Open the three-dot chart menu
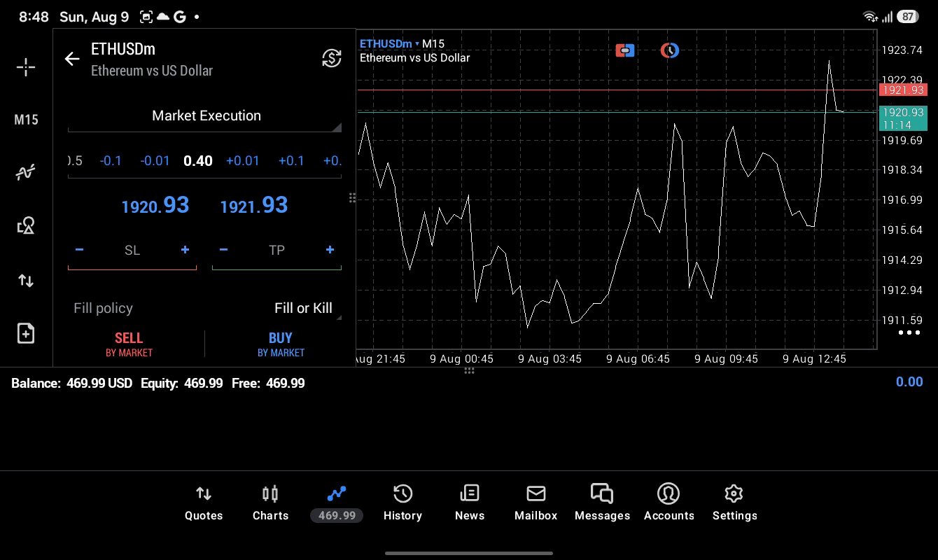 coord(909,332)
